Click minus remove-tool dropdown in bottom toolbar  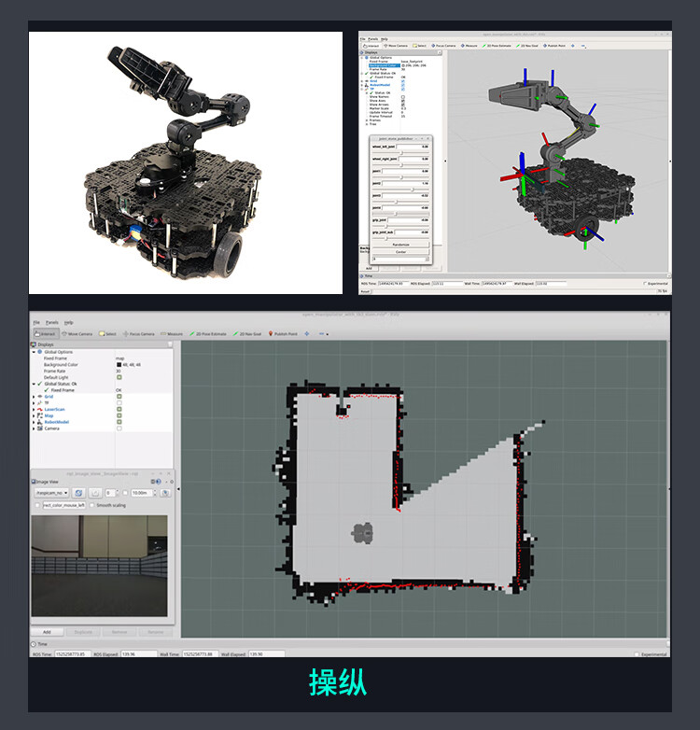324,334
